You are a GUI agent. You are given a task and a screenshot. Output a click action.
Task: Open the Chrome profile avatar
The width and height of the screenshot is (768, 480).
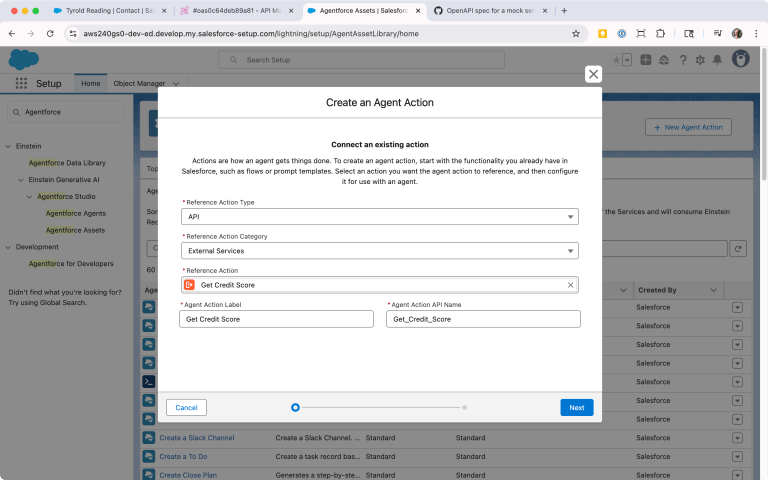click(x=737, y=34)
